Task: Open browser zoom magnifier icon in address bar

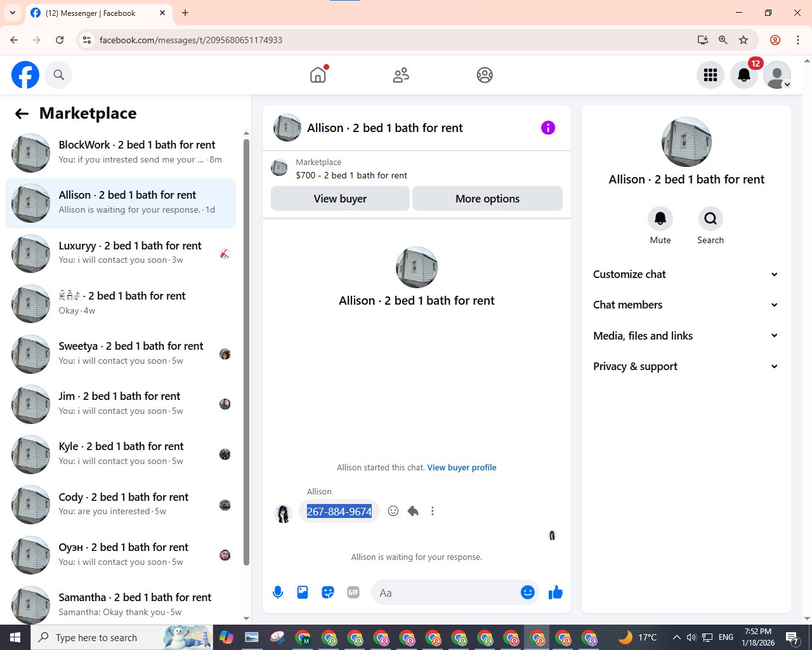Action: tap(723, 40)
